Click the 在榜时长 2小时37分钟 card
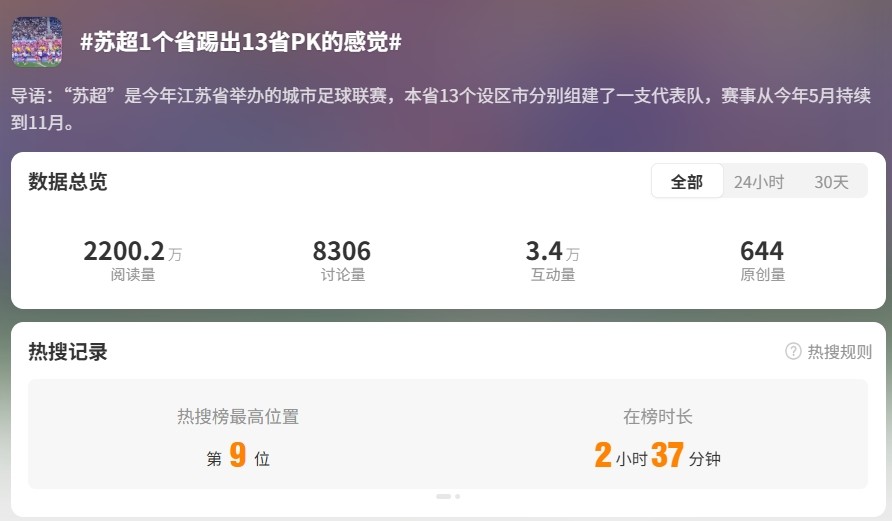892x521 pixels. point(658,435)
